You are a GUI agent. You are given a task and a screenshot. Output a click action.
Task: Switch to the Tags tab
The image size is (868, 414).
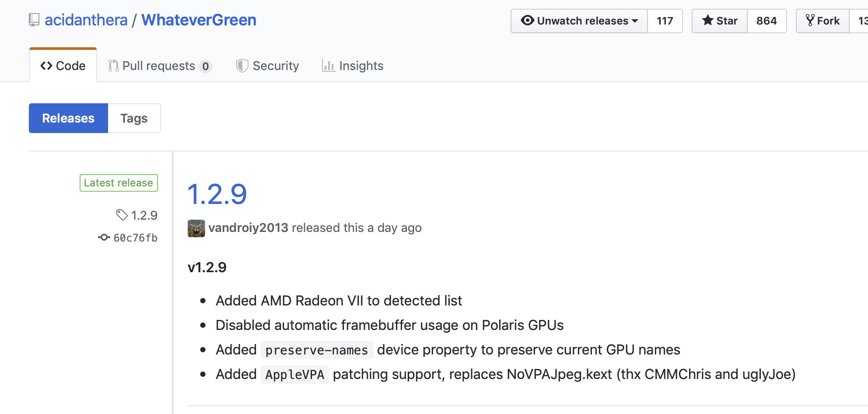pos(134,118)
